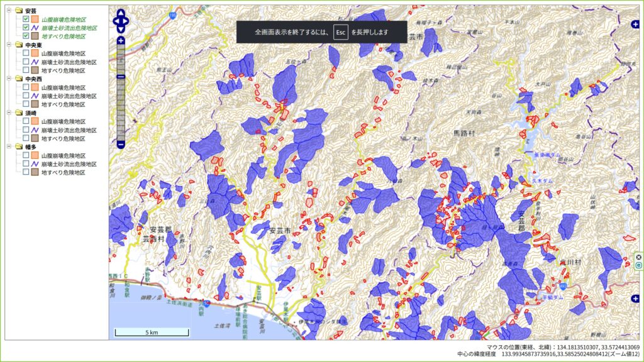
Task: Click the blue arrow button on the middle-right edge
Action: coord(635,299)
